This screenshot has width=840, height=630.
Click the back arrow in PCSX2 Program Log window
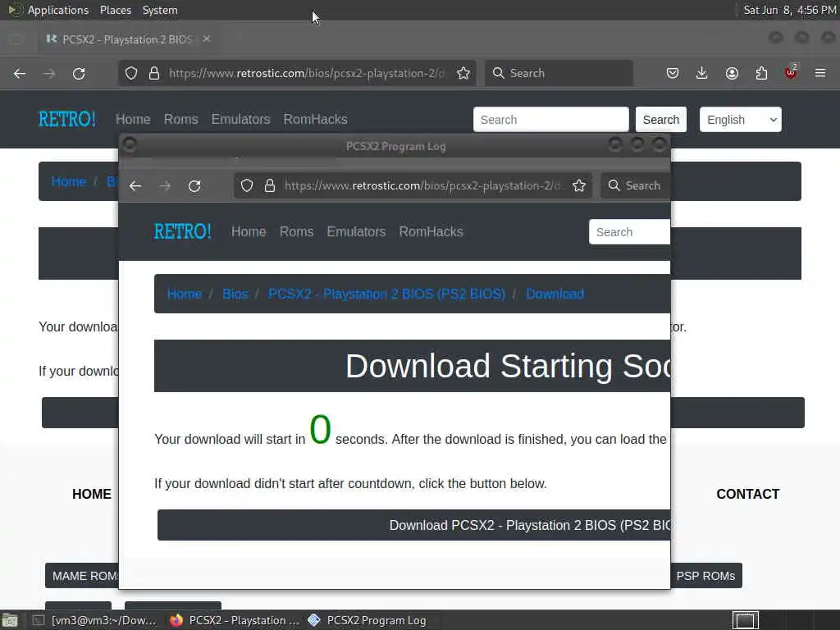tap(135, 186)
